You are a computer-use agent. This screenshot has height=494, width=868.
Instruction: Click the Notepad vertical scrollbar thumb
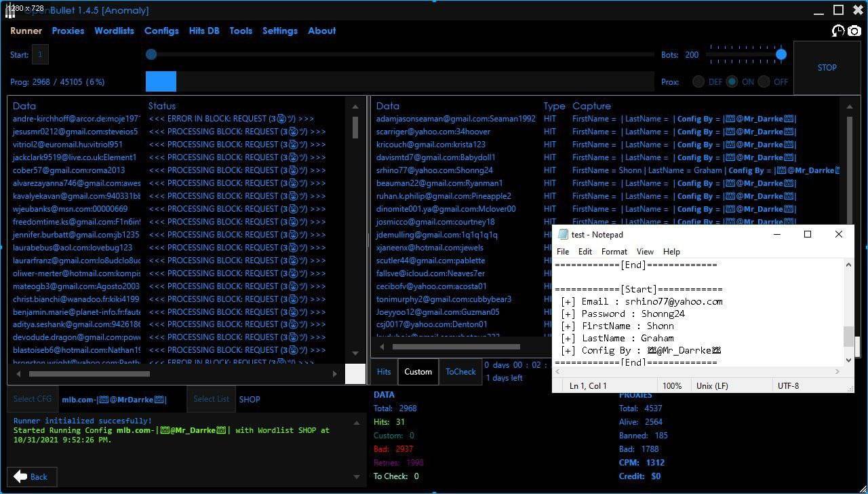[848, 336]
